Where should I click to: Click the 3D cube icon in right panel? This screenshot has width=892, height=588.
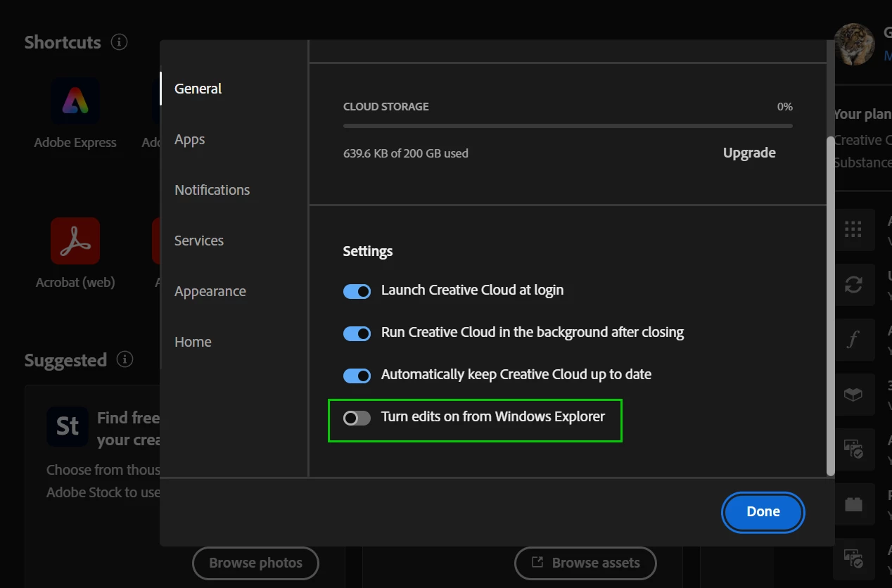coord(853,395)
